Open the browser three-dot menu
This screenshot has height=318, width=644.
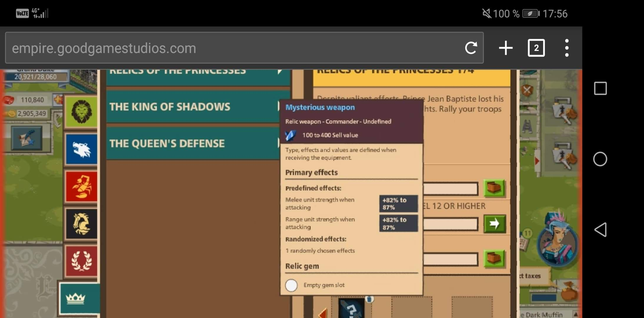tap(567, 48)
